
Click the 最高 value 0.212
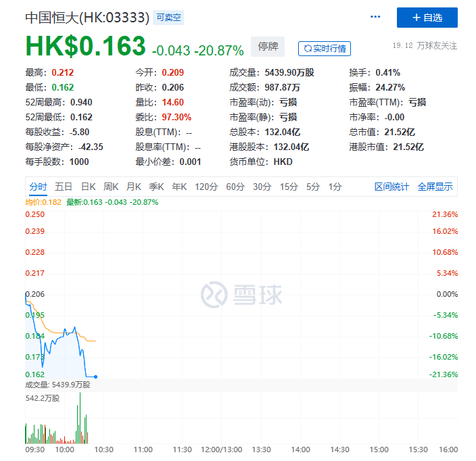(x=62, y=72)
